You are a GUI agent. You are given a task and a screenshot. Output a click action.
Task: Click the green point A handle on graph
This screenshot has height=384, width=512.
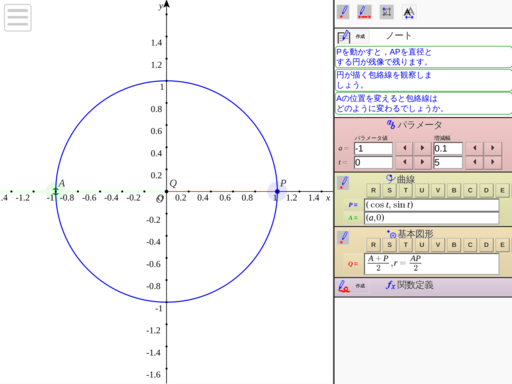tap(56, 191)
